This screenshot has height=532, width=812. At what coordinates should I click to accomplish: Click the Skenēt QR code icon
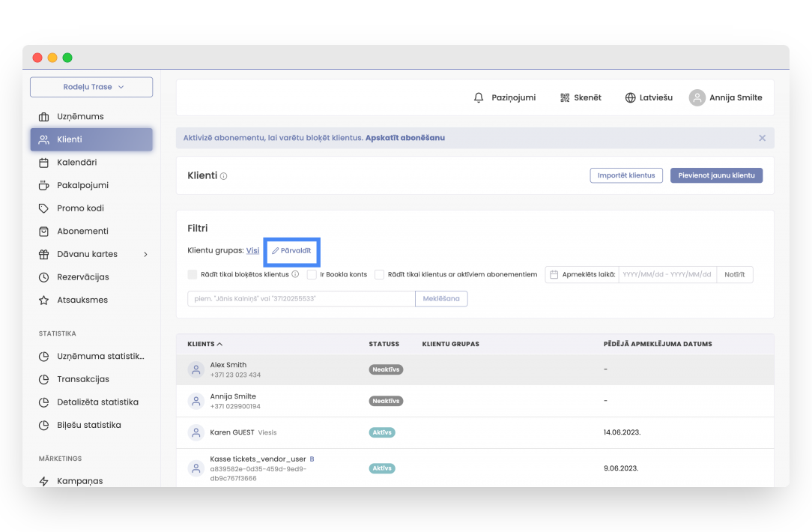click(x=565, y=97)
